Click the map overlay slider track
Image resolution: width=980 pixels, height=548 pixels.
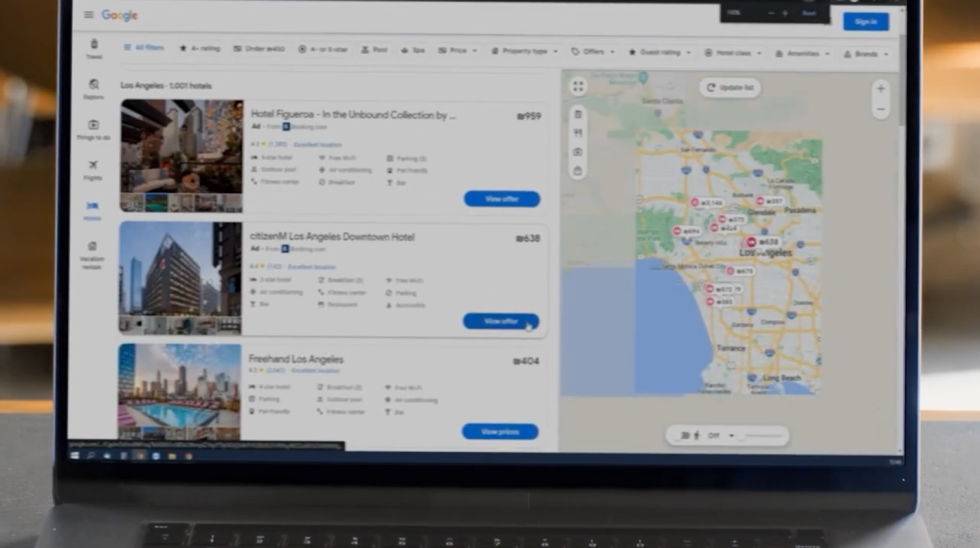[x=764, y=436]
